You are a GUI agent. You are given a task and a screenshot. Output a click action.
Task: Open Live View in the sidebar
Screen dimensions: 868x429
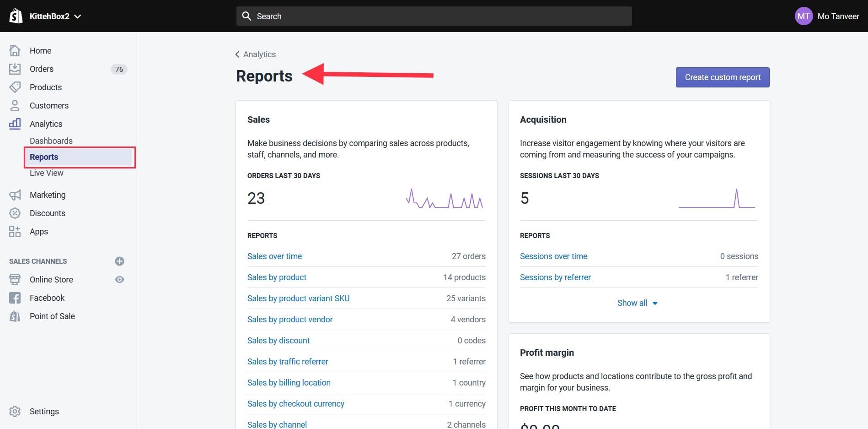[47, 173]
